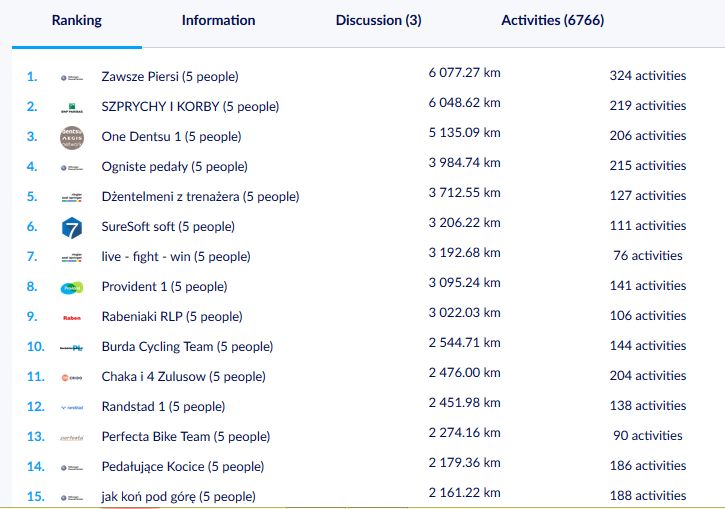The width and height of the screenshot is (725, 509).
Task: Click the 188 activities count
Action: point(648,496)
